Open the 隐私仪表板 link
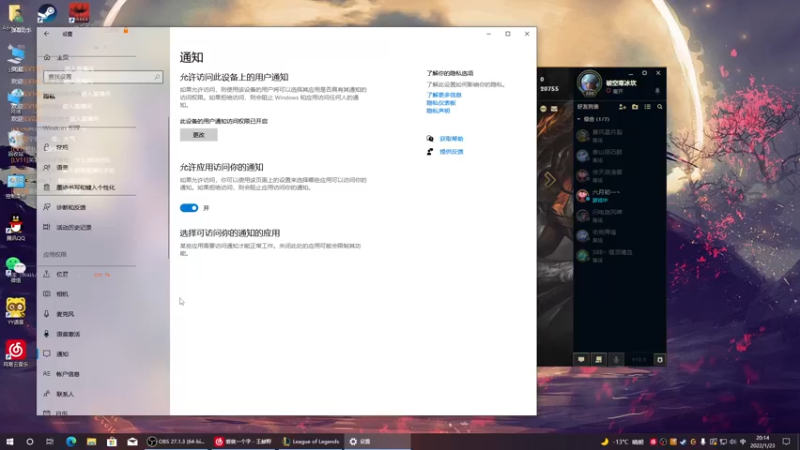The width and height of the screenshot is (800, 450). coord(441,103)
